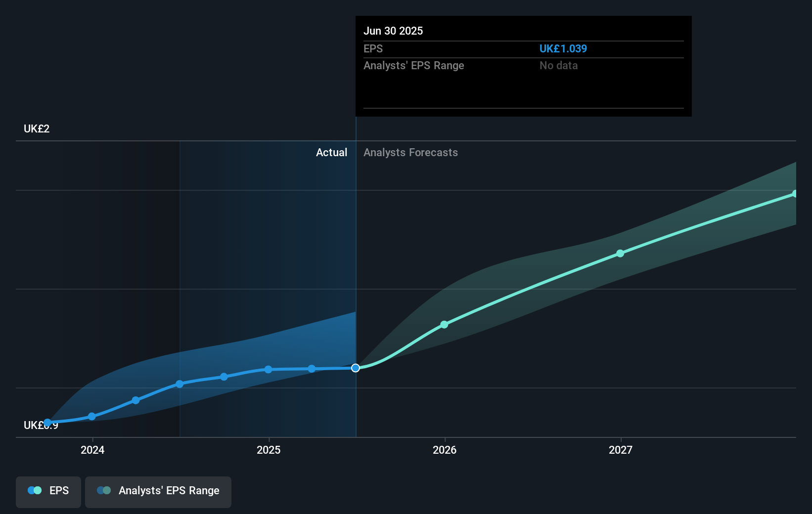
Task: Click the teal forecast data point near 2026
Action: pos(444,325)
